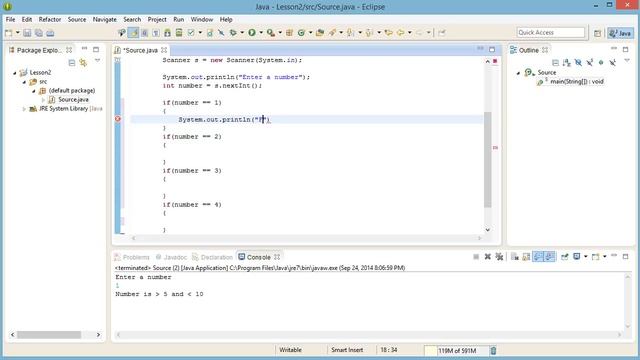The width and height of the screenshot is (640, 360).
Task: Click Collapse All in Outline view
Action: 555,62
